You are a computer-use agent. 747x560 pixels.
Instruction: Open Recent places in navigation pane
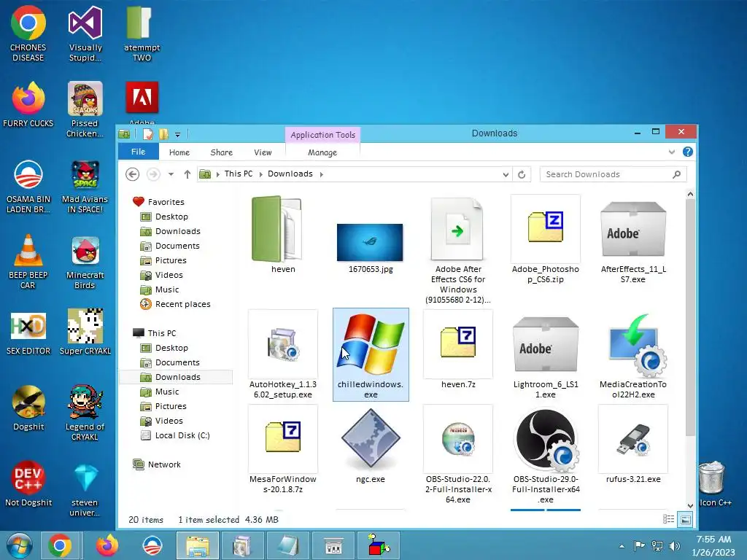(x=182, y=304)
